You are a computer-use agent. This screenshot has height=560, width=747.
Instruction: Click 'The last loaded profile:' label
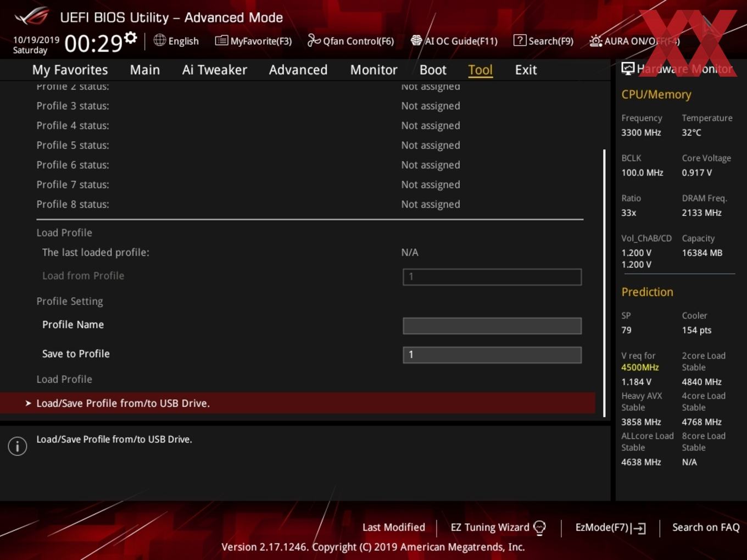96,253
